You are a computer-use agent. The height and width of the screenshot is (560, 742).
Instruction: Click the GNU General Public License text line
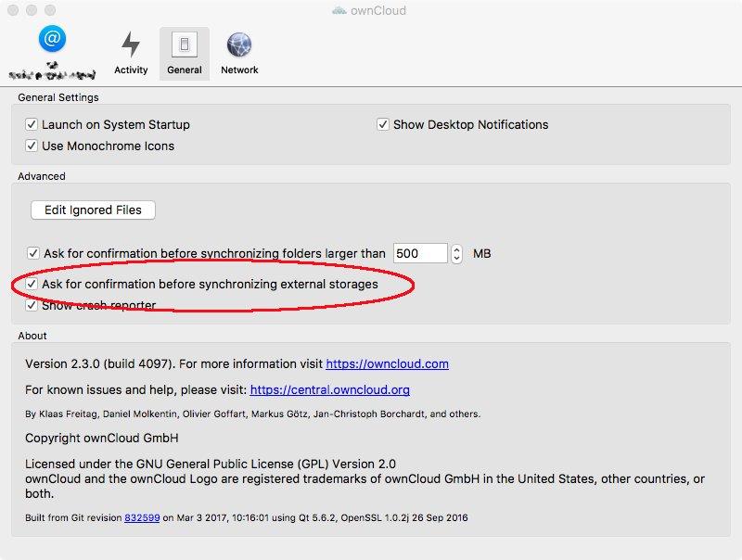(x=211, y=464)
